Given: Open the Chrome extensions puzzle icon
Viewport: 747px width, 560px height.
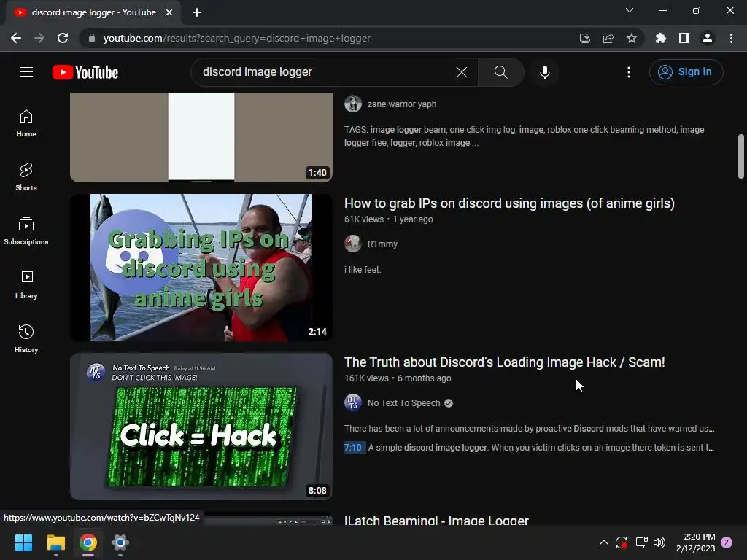Looking at the screenshot, I should [661, 38].
